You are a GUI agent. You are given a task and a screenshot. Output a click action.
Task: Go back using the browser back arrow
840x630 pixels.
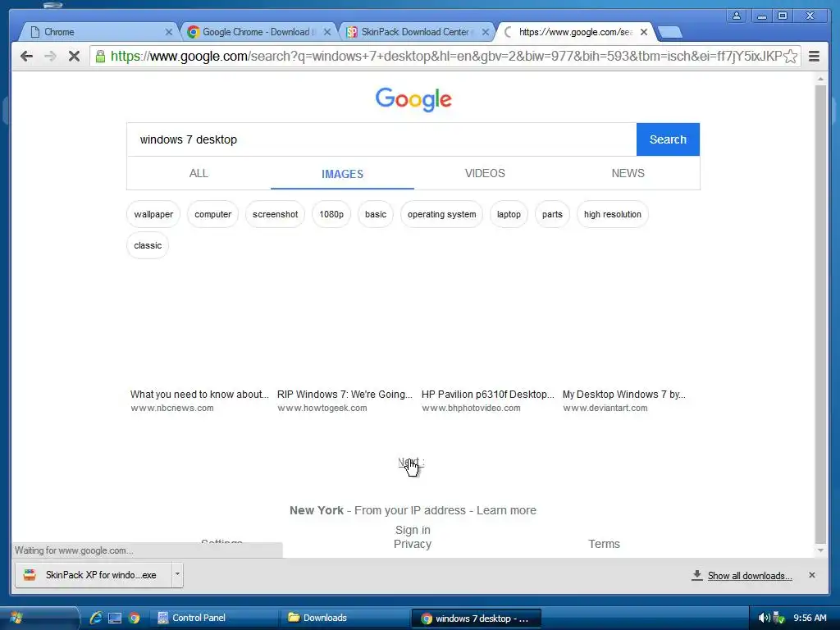pos(26,57)
